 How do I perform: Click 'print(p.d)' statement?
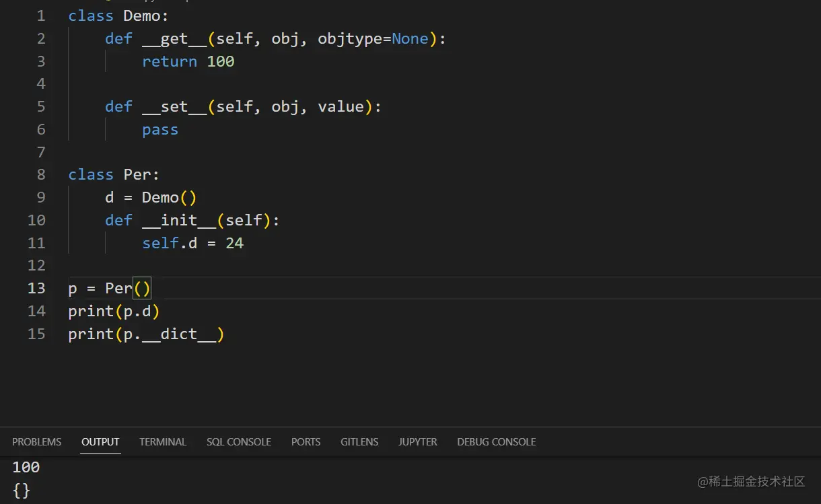pos(114,311)
